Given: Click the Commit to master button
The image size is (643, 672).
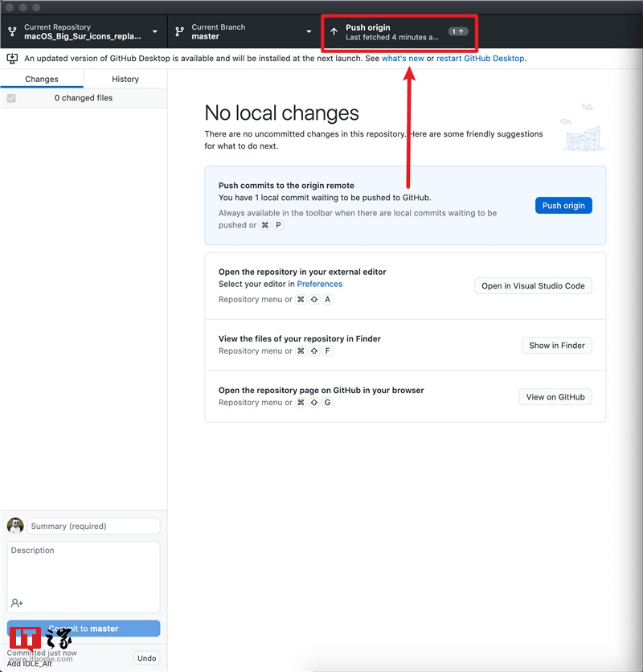Looking at the screenshot, I should [x=84, y=629].
